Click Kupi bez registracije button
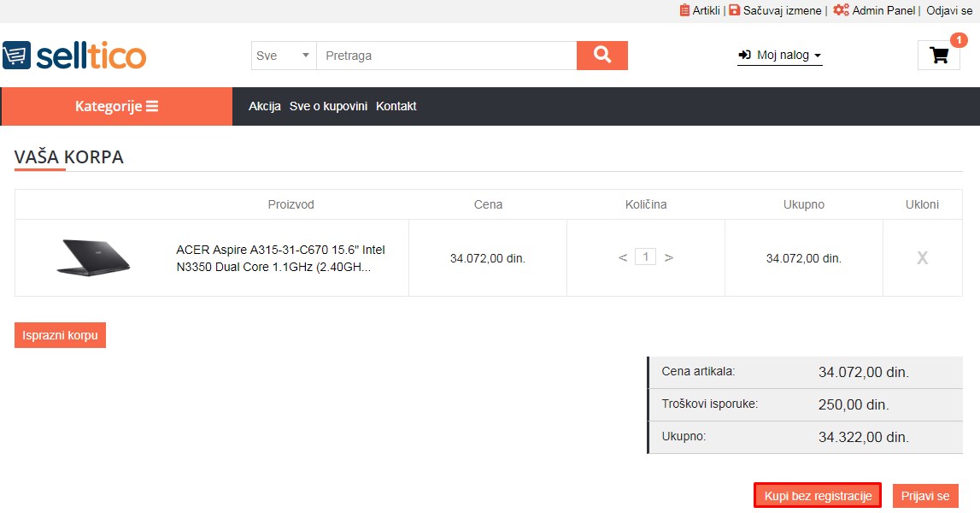Image resolution: width=980 pixels, height=513 pixels. (818, 496)
